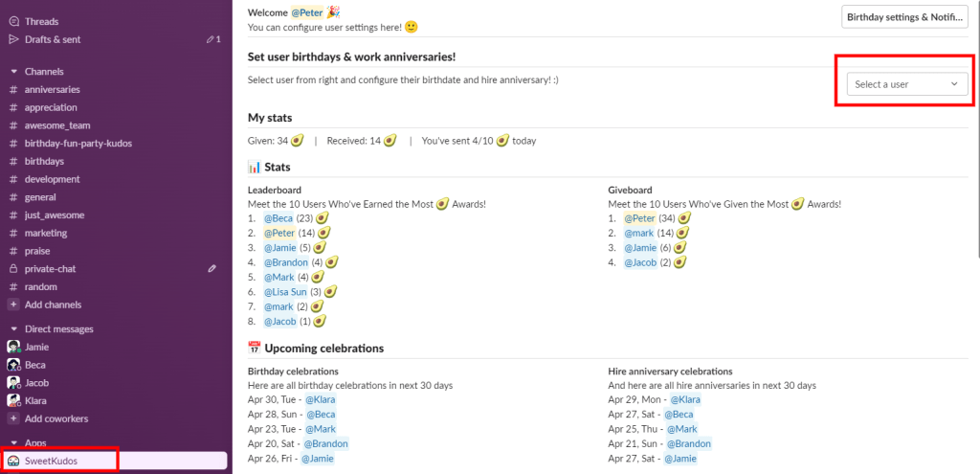Go to the marketing channel

[x=46, y=234]
